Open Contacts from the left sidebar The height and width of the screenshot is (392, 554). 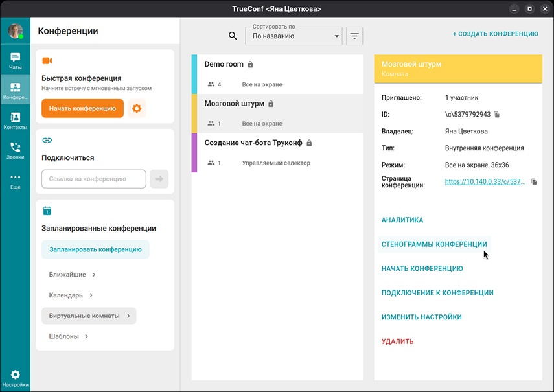[x=15, y=121]
